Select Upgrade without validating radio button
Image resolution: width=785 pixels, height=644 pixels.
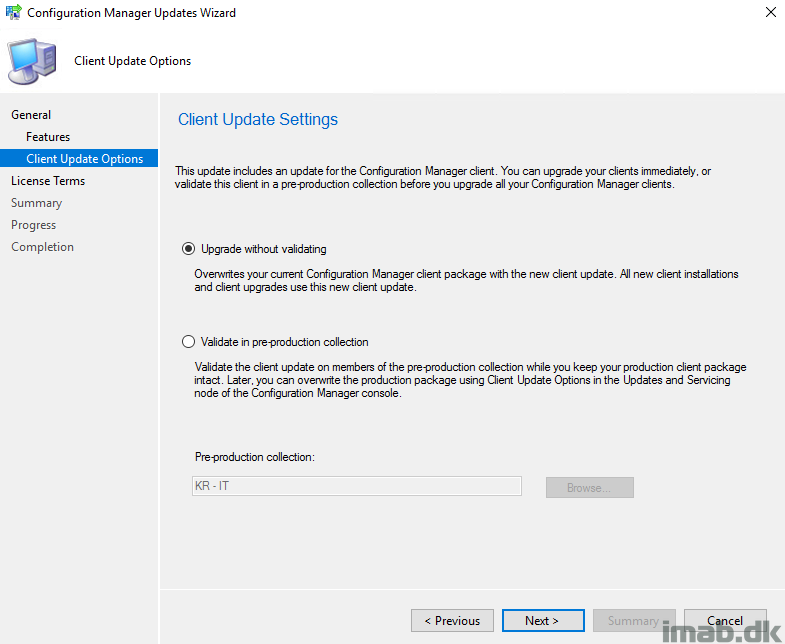tap(188, 249)
